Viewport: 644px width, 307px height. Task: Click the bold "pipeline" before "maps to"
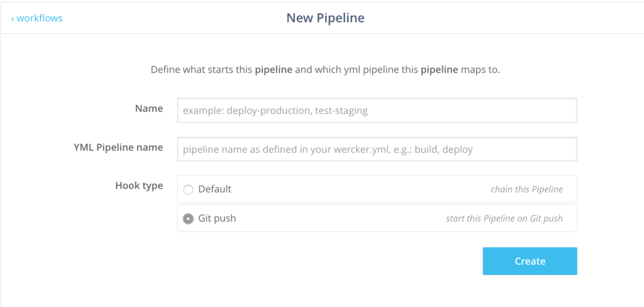(439, 70)
